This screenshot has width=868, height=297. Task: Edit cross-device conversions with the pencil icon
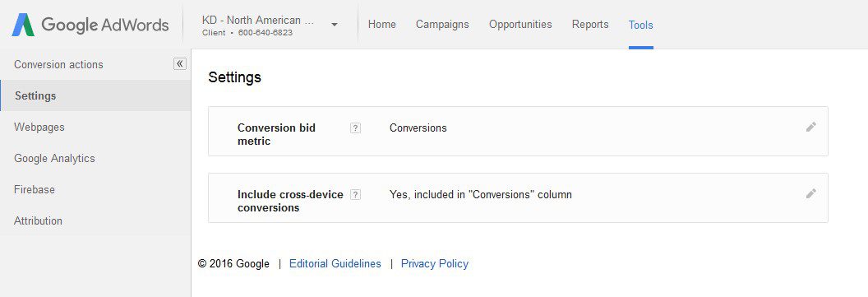tap(811, 194)
